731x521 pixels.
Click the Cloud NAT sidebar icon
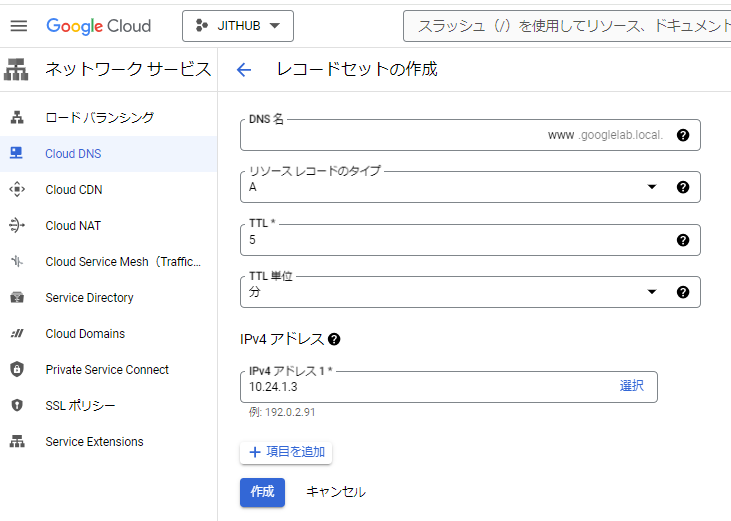tap(16, 226)
